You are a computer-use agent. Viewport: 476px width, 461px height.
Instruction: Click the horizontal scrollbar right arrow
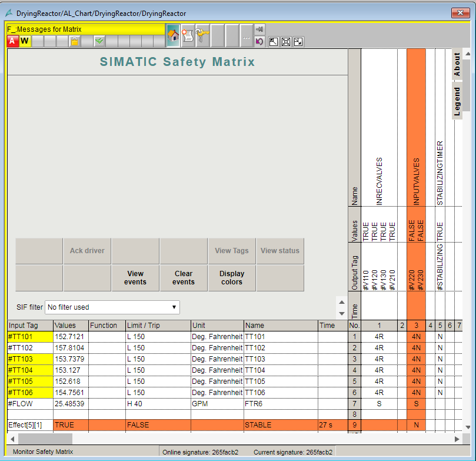coord(457,439)
